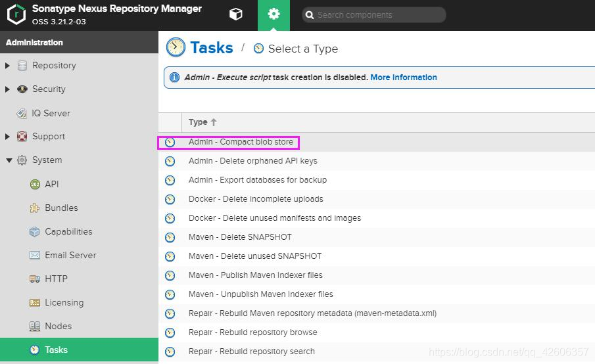This screenshot has height=364, width=595.
Task: Expand the Support tree node
Action: coord(7,137)
